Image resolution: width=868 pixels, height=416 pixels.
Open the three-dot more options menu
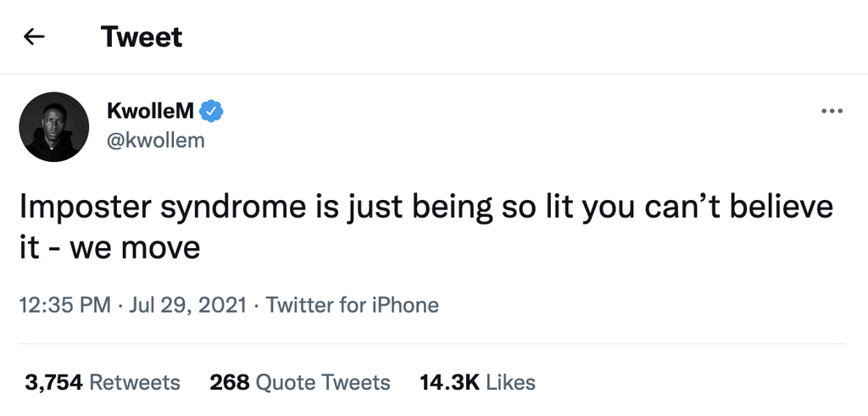pos(832,111)
